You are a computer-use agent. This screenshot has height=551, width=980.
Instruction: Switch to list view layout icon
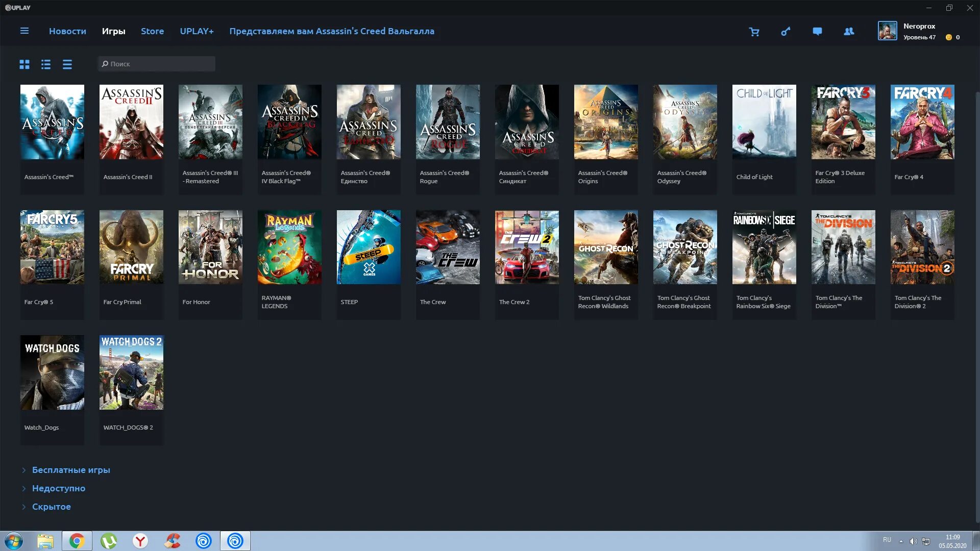(x=46, y=63)
